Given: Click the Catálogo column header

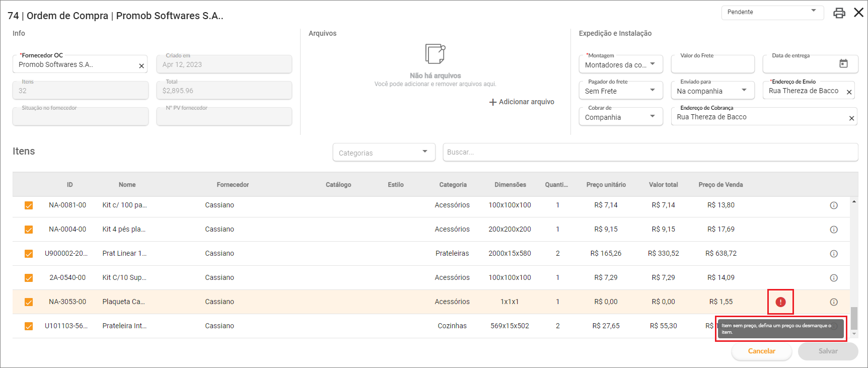Looking at the screenshot, I should click(x=338, y=185).
